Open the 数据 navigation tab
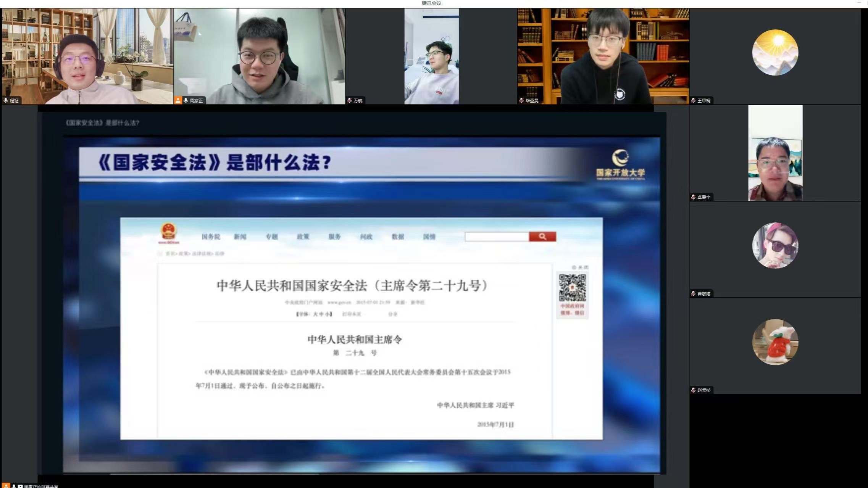 point(397,237)
